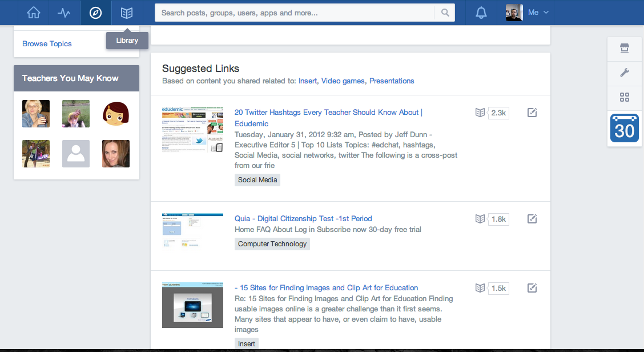Click the wrench tools icon
The height and width of the screenshot is (352, 644).
click(x=624, y=73)
